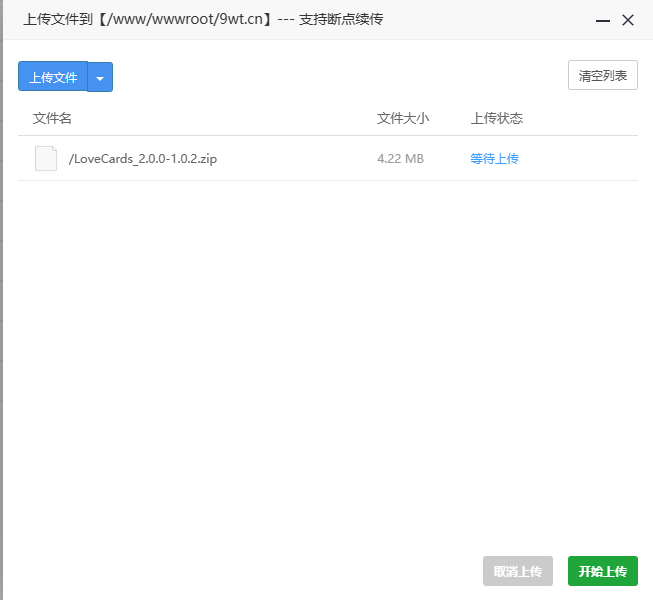Close the upload dialog
Screen dimensions: 653x600
tap(628, 20)
